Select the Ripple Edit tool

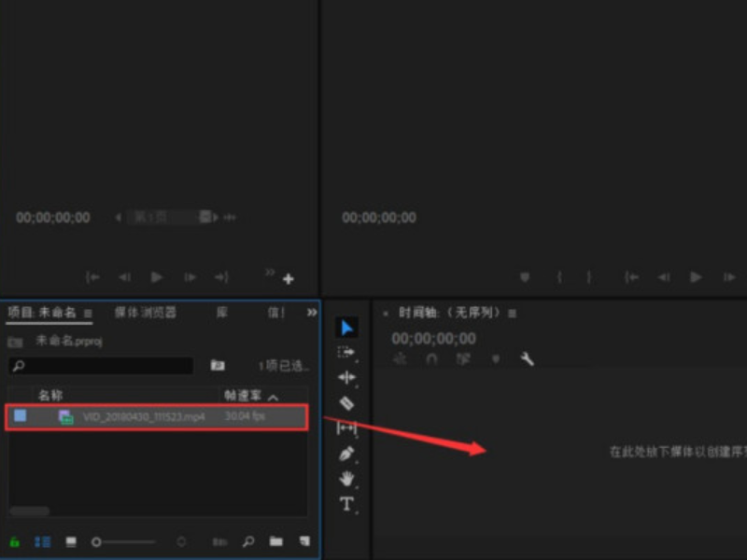[x=346, y=378]
